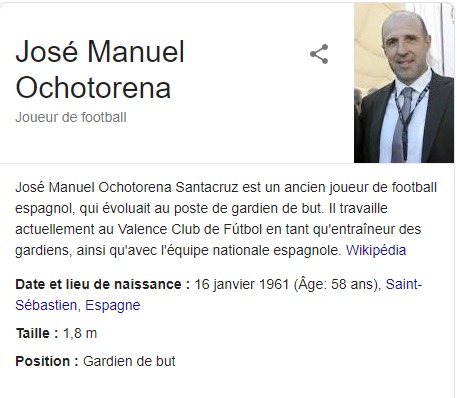457x398 pixels.
Task: Click the "Joueur de football" subtitle
Action: [x=71, y=117]
